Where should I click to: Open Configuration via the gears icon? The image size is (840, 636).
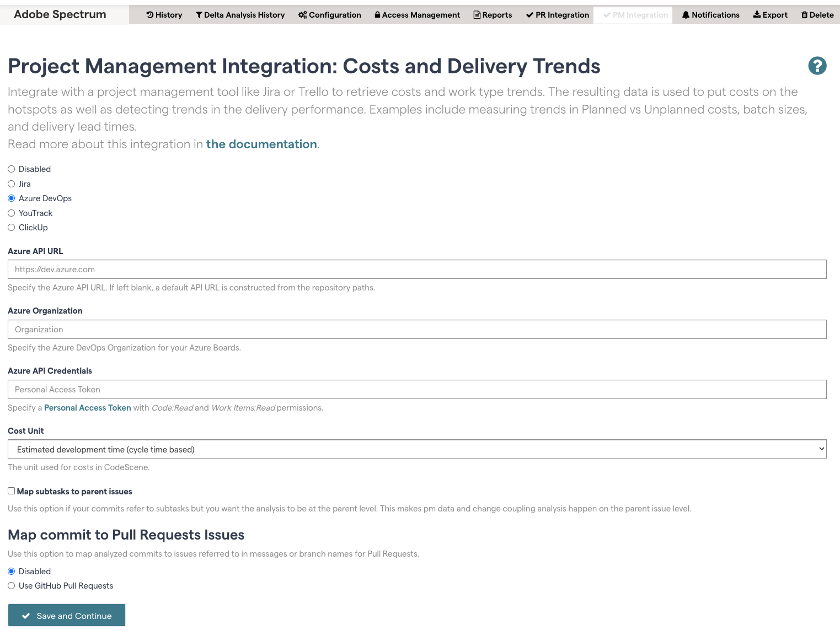coord(302,15)
